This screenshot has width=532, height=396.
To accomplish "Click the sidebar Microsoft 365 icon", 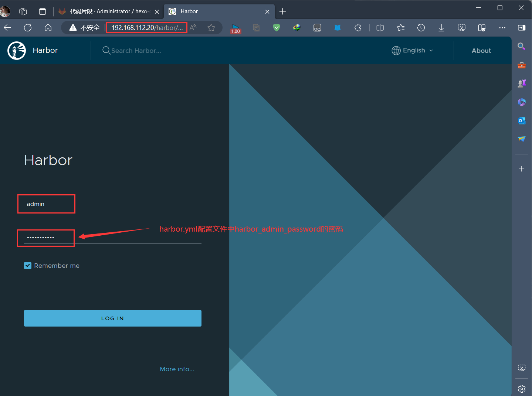I will [522, 102].
